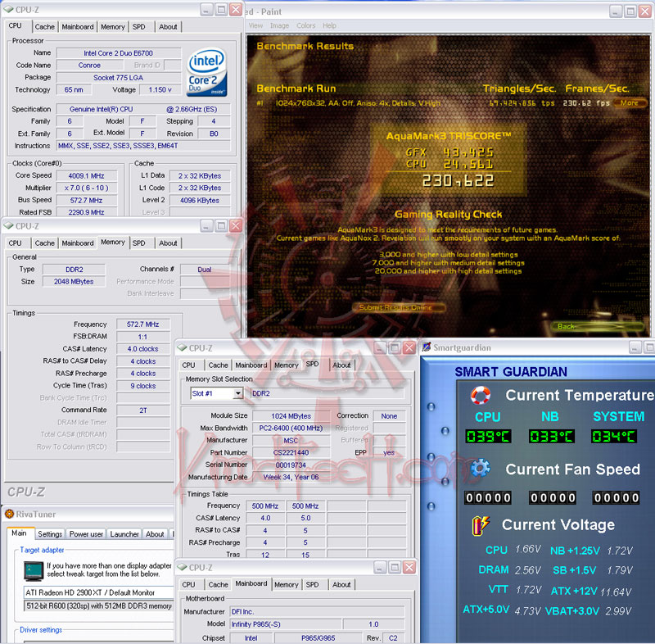Open Memory tab in the CPU-Z motherboard window

pos(286,585)
